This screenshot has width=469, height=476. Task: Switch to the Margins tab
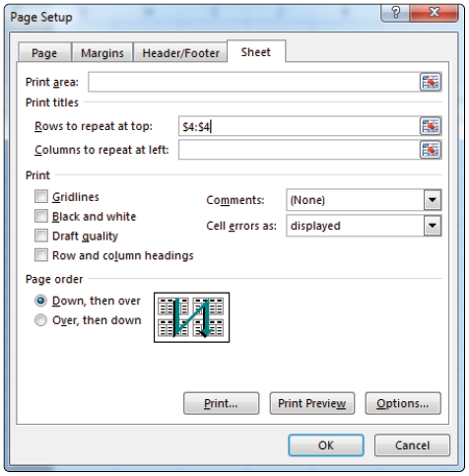pyautogui.click(x=102, y=52)
